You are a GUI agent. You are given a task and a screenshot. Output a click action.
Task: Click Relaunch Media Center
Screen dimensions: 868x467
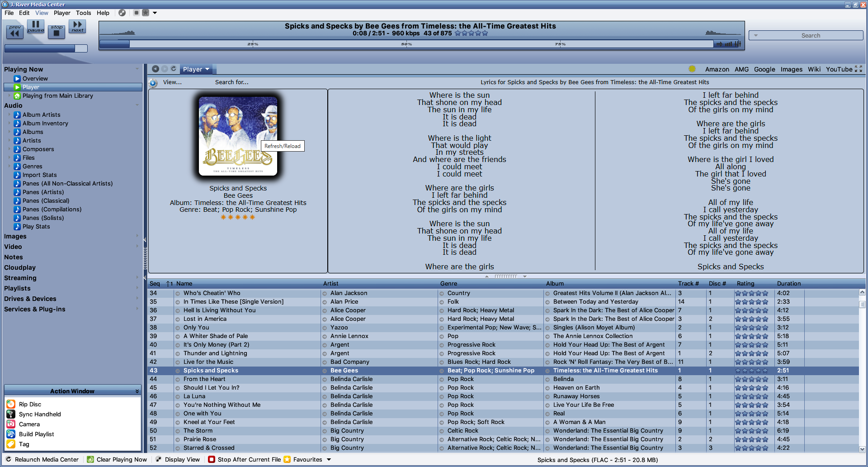coord(42,459)
